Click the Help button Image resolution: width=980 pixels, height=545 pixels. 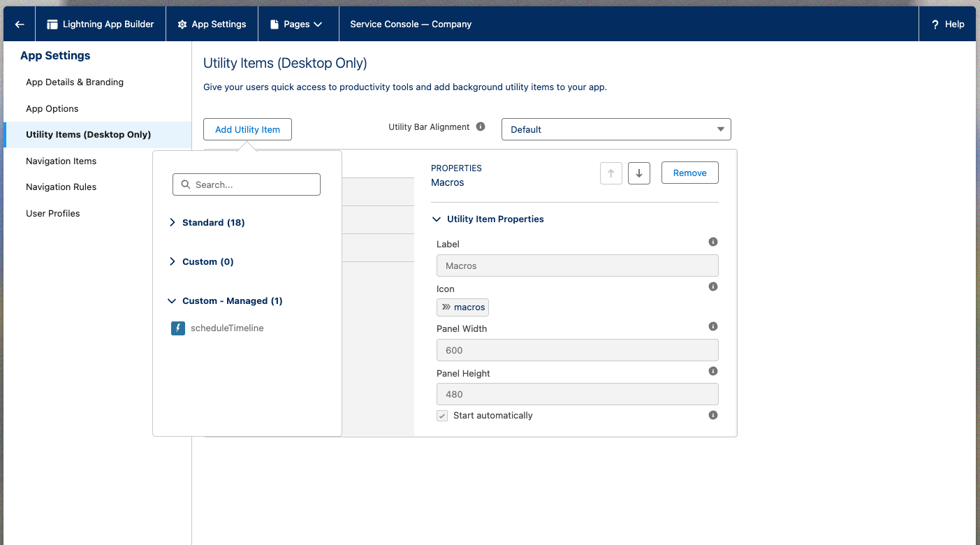948,24
